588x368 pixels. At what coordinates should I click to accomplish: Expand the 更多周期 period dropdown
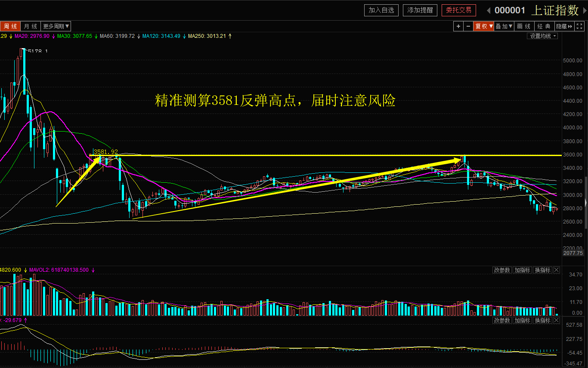click(56, 26)
